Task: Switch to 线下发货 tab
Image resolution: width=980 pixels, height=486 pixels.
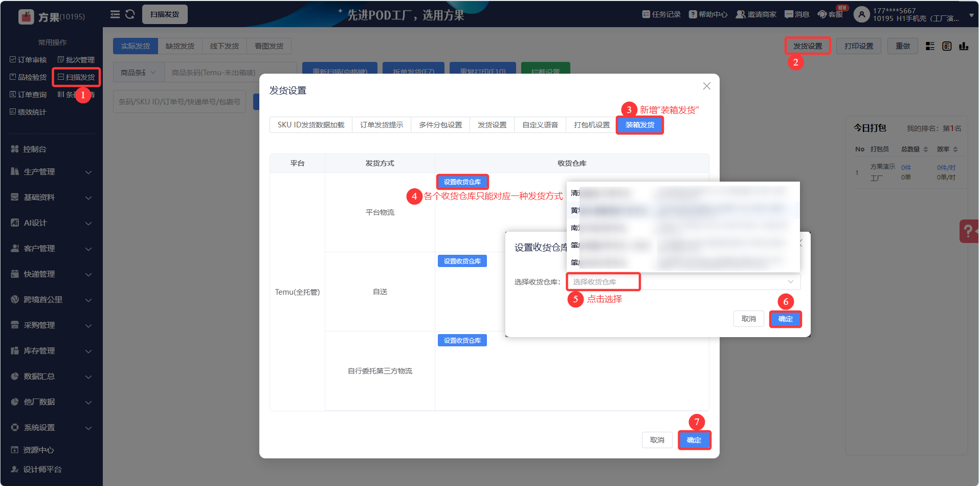Action: (x=225, y=46)
